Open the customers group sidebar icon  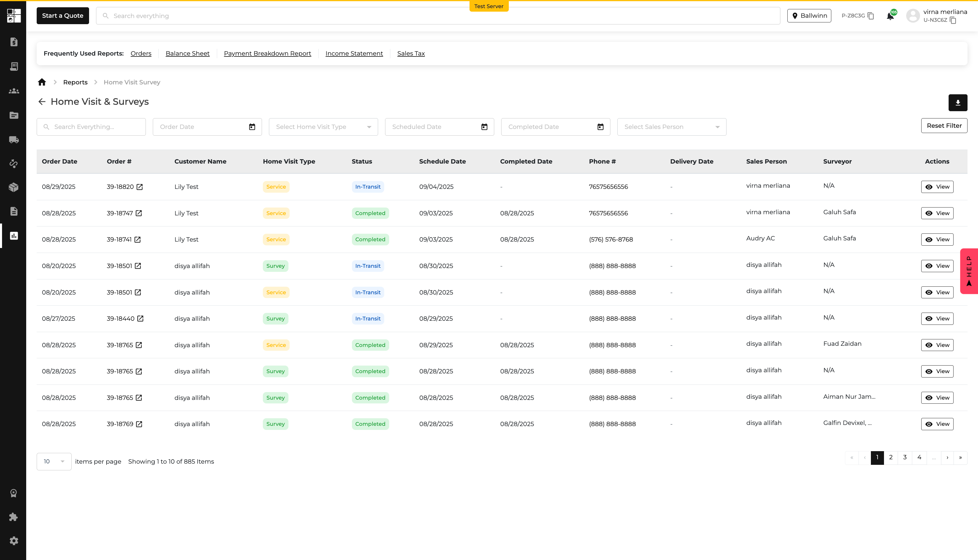14,91
